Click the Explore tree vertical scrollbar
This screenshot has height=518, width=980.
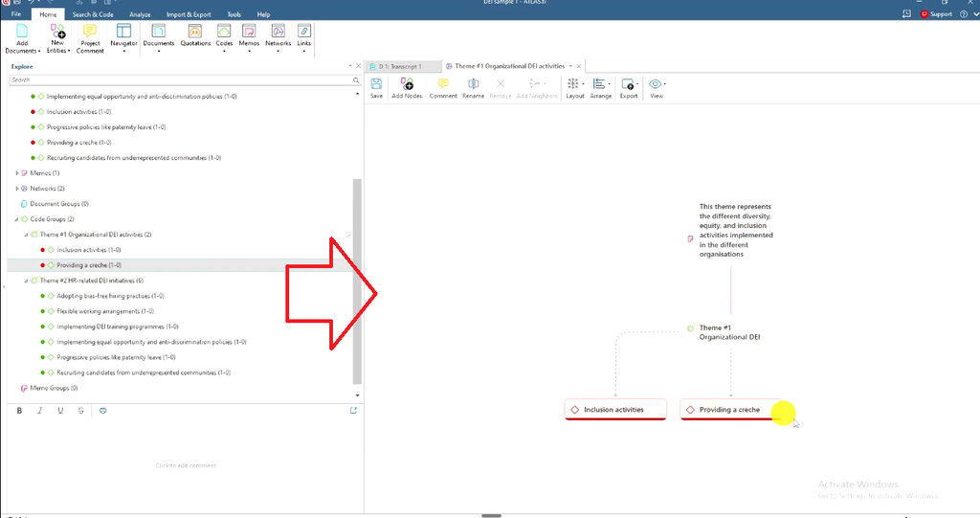(x=358, y=282)
